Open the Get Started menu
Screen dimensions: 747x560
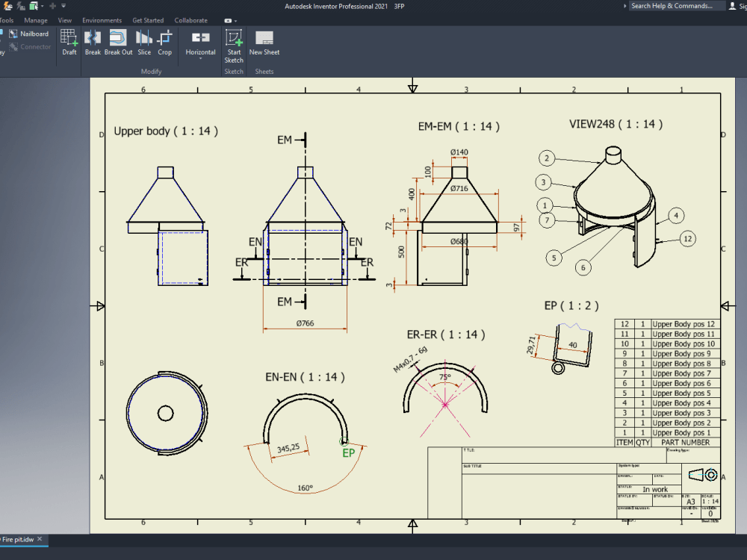148,20
